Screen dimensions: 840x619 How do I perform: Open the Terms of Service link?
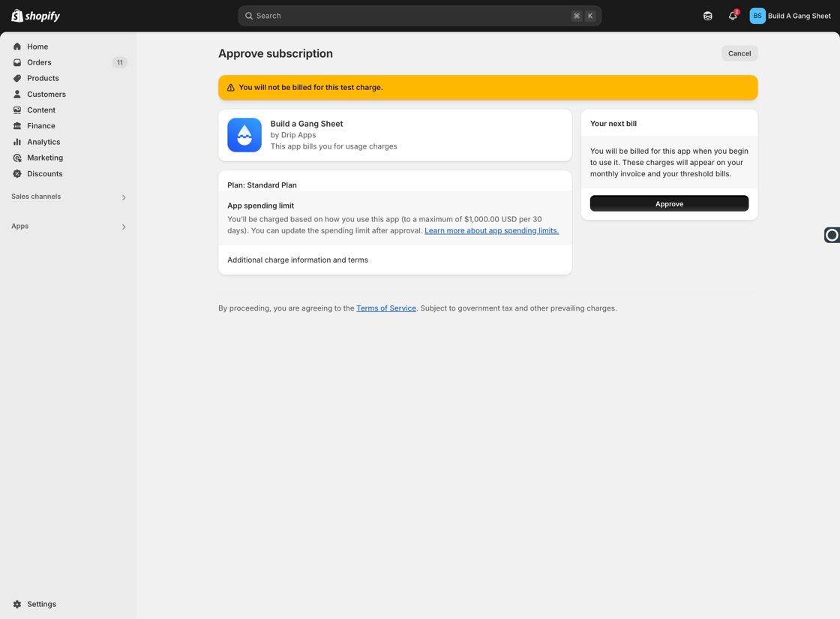[386, 308]
